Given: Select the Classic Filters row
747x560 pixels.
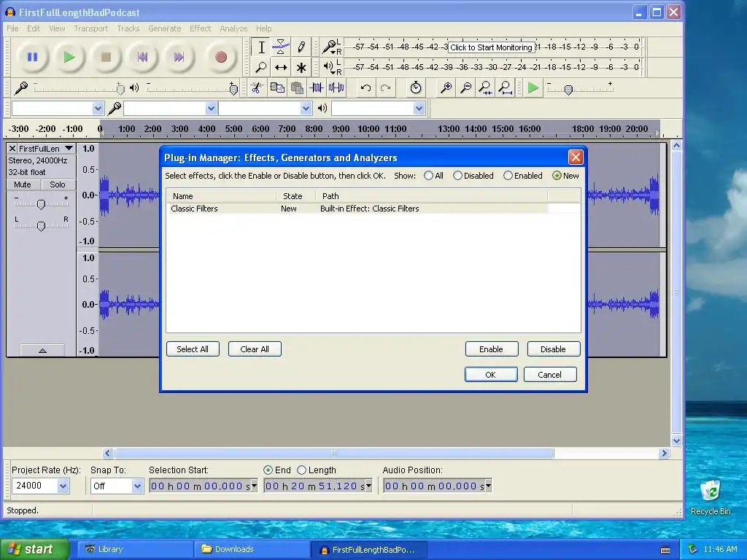Looking at the screenshot, I should click(359, 209).
